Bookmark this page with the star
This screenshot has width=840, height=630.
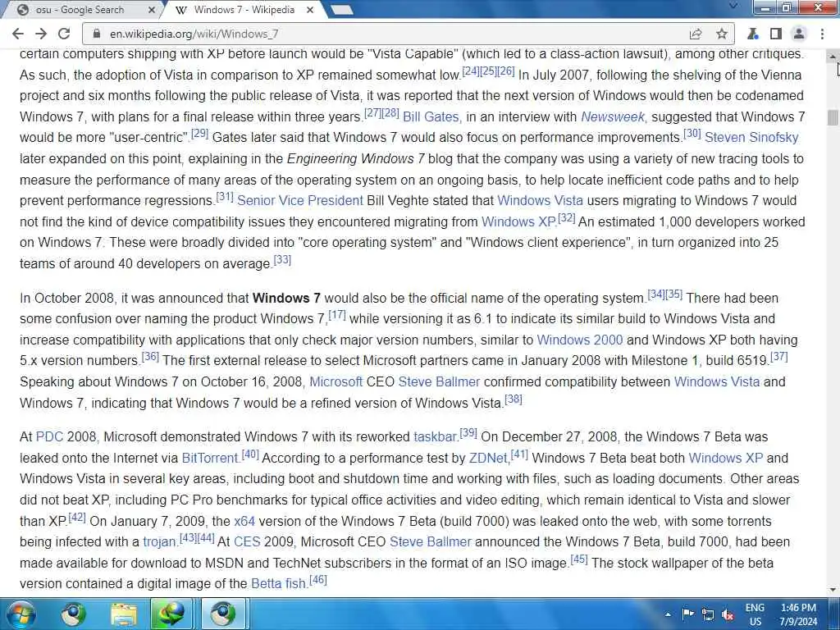pyautogui.click(x=722, y=34)
